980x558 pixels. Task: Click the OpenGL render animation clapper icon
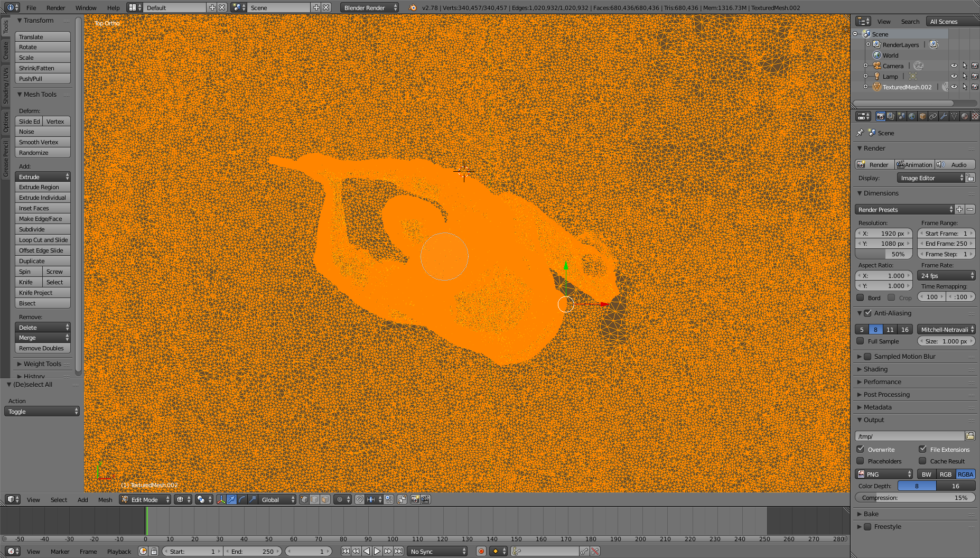[425, 499]
